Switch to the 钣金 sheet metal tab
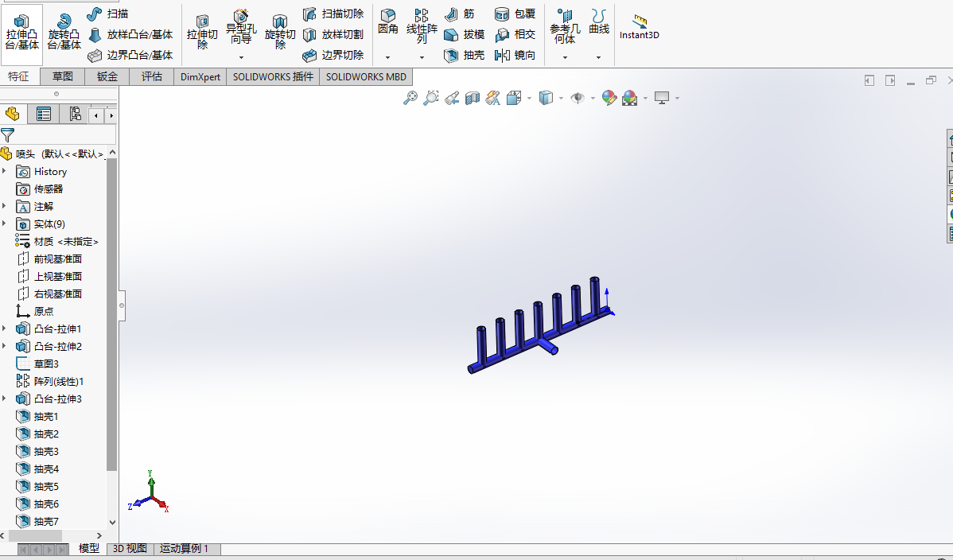This screenshot has height=560, width=953. click(107, 76)
